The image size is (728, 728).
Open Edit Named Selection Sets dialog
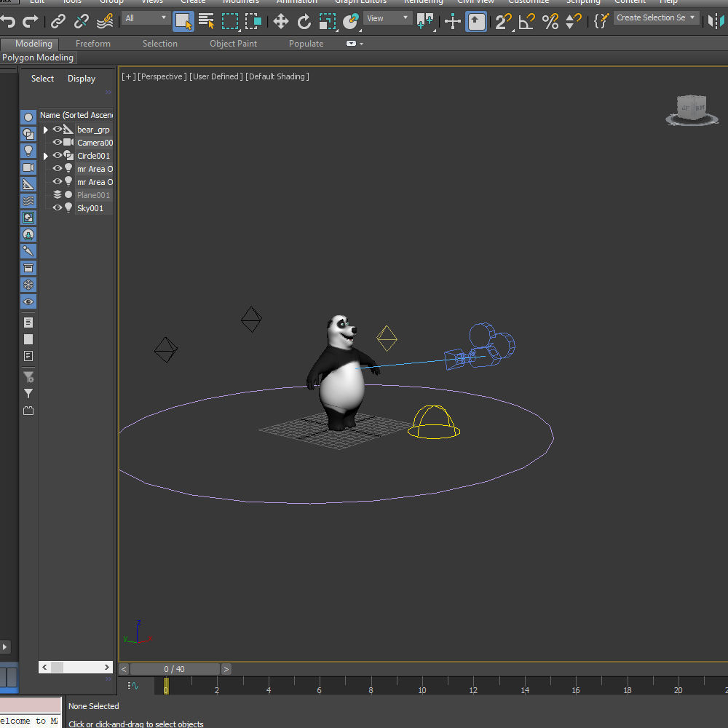click(x=601, y=21)
